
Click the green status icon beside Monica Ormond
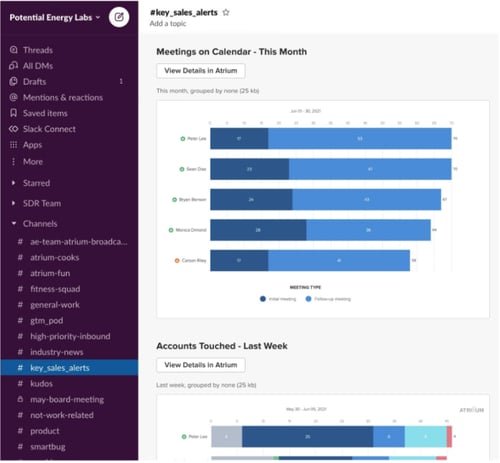tap(171, 230)
